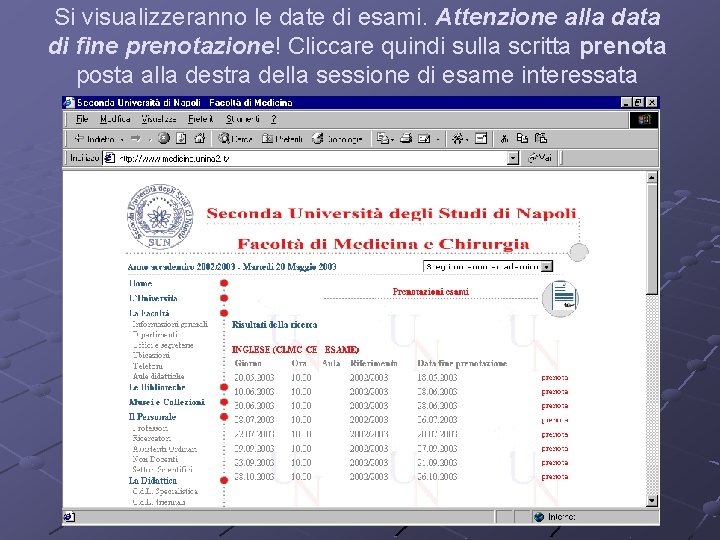
Task: Click the red bullet beside La Didattica
Action: point(224,480)
